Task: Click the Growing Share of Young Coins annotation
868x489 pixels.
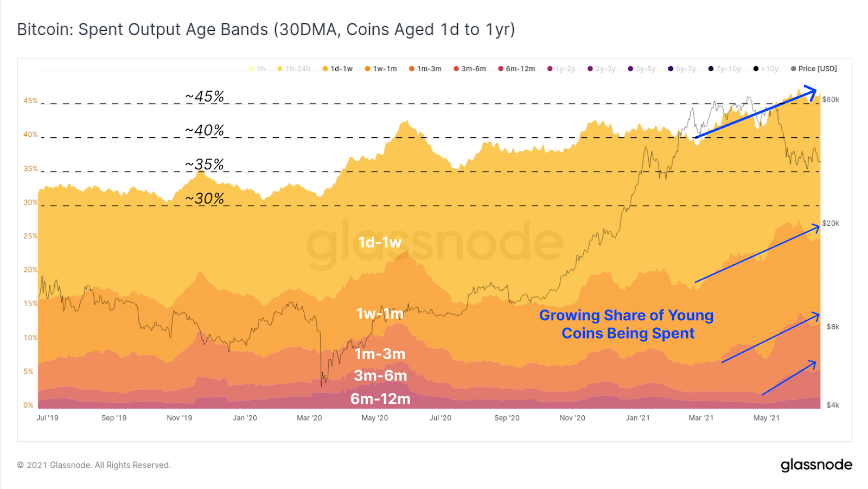Action: click(x=627, y=324)
